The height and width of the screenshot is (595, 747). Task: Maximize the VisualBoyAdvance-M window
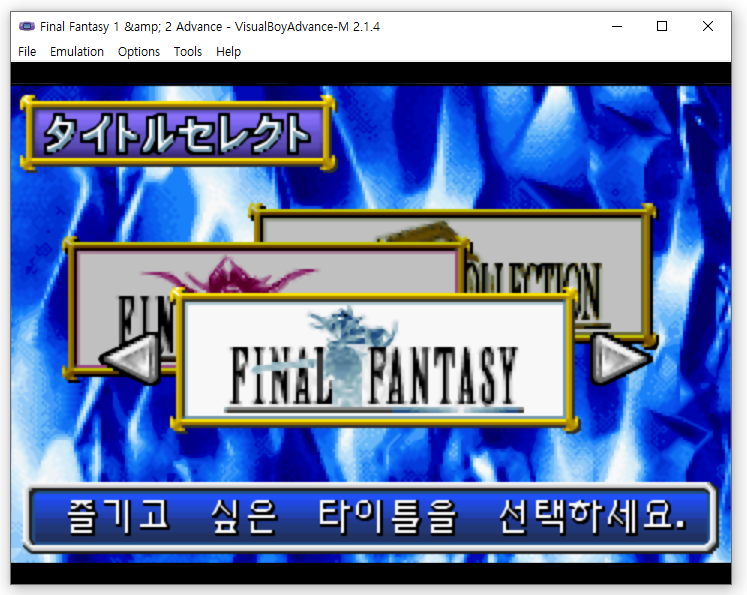(x=662, y=26)
